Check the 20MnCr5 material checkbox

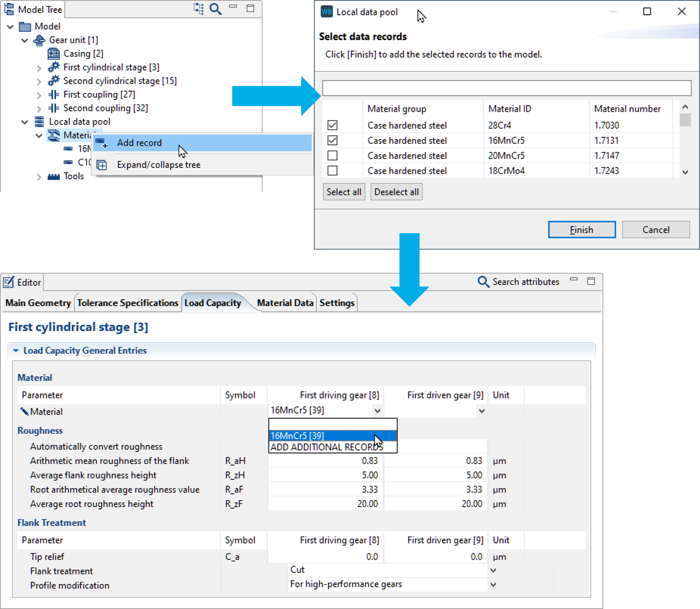pos(332,155)
